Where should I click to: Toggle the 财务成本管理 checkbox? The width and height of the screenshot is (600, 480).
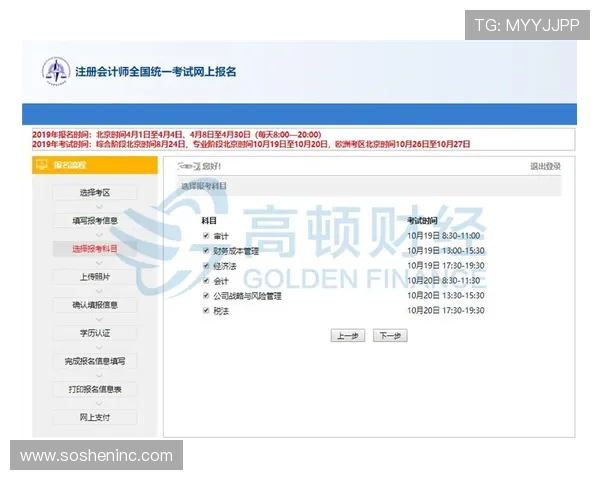pos(206,251)
